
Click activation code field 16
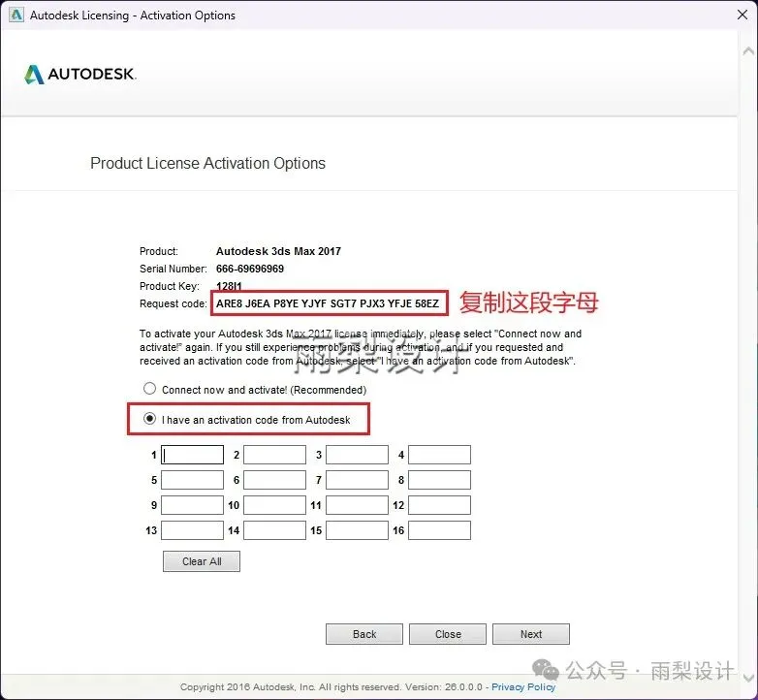439,530
